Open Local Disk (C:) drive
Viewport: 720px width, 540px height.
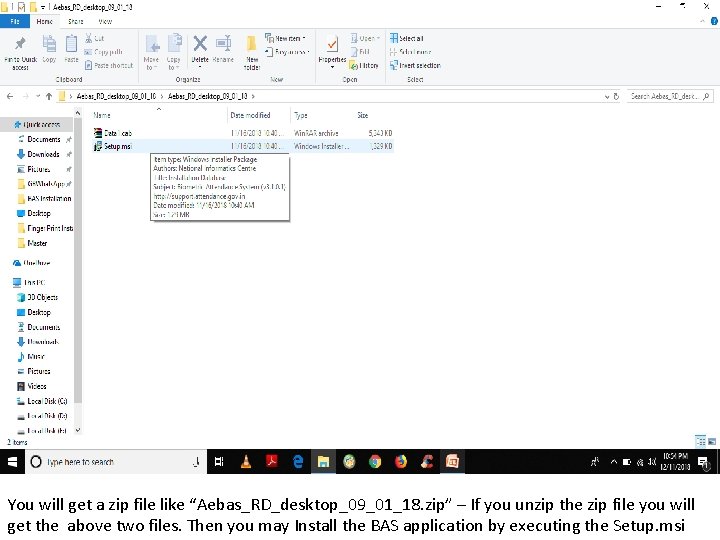42,401
